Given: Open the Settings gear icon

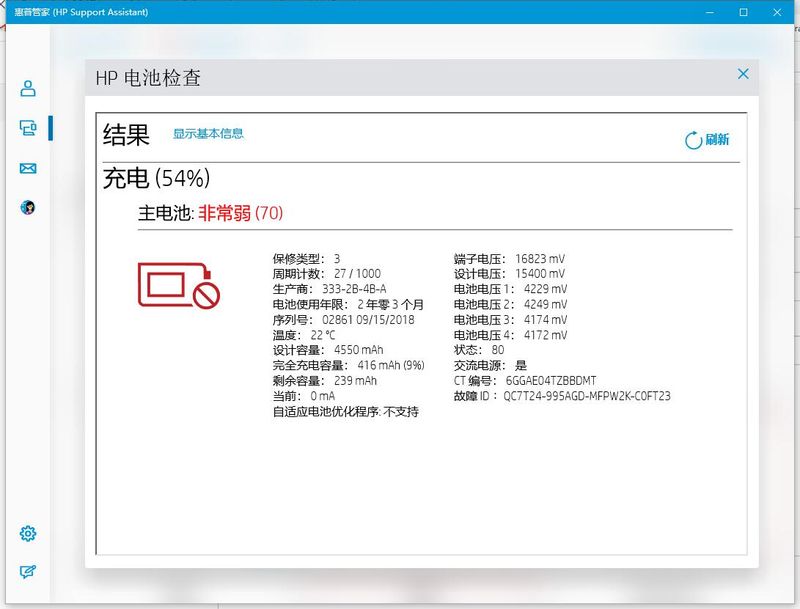Looking at the screenshot, I should click(x=28, y=533).
